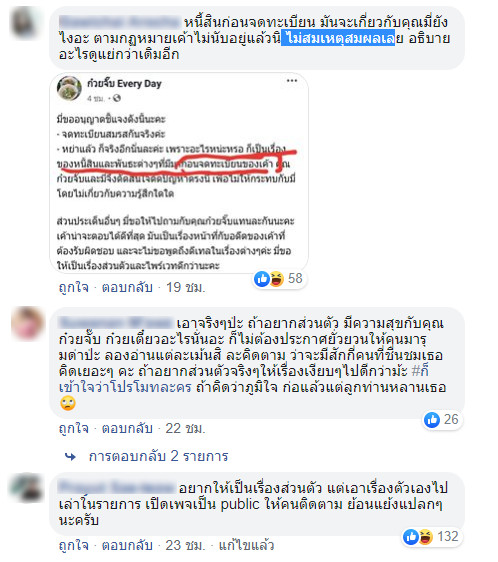Click the ก๋วยจั๊บ Every Day page avatar
The height and width of the screenshot is (562, 498).
[69, 88]
